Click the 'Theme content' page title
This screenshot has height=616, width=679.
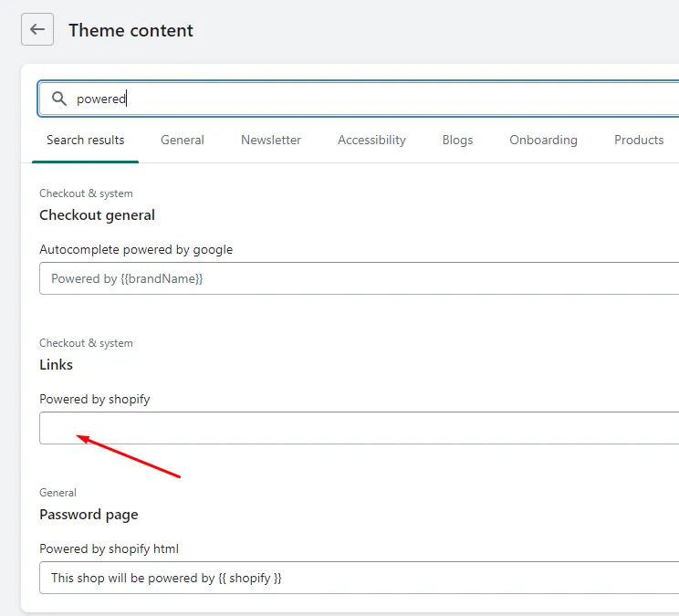(131, 30)
